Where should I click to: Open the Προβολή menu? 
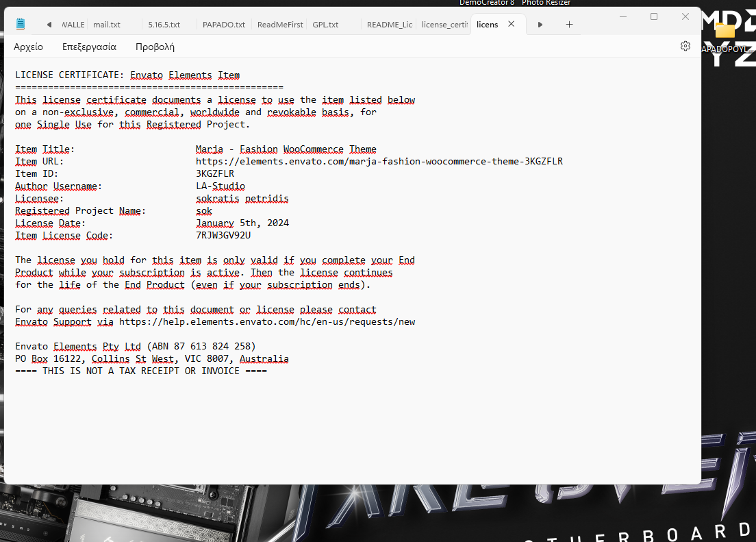tap(155, 47)
